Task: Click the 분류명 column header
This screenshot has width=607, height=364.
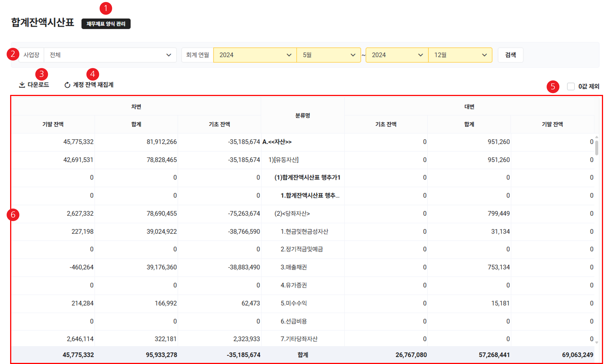Action: pyautogui.click(x=303, y=116)
